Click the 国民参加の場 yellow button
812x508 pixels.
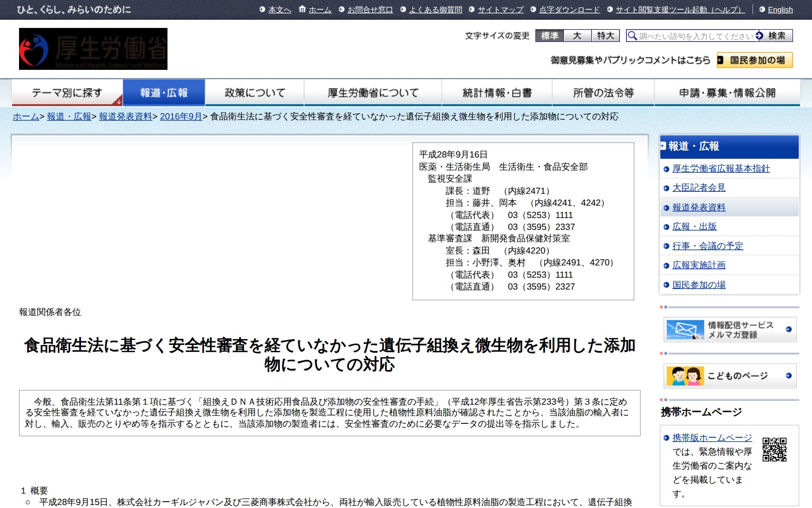click(x=755, y=60)
